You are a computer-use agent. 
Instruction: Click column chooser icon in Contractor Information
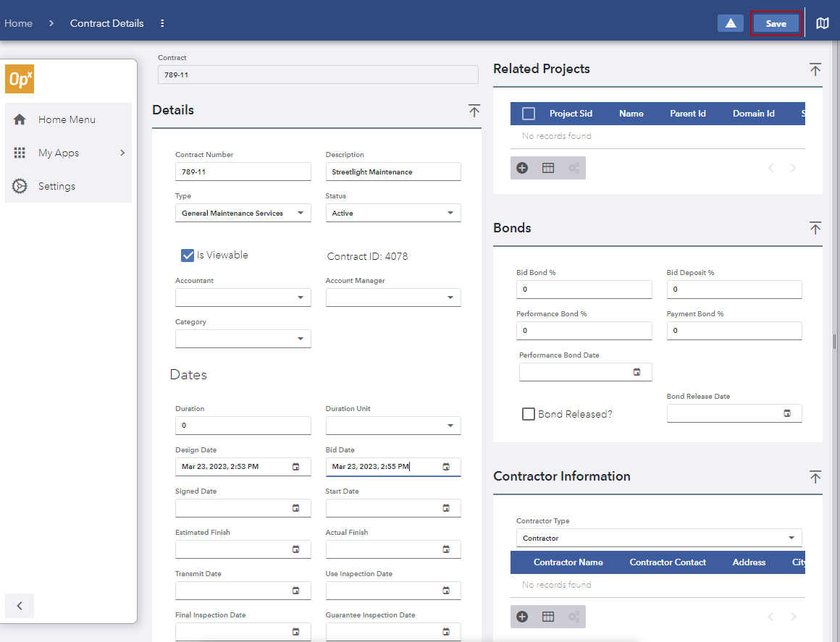pyautogui.click(x=548, y=617)
